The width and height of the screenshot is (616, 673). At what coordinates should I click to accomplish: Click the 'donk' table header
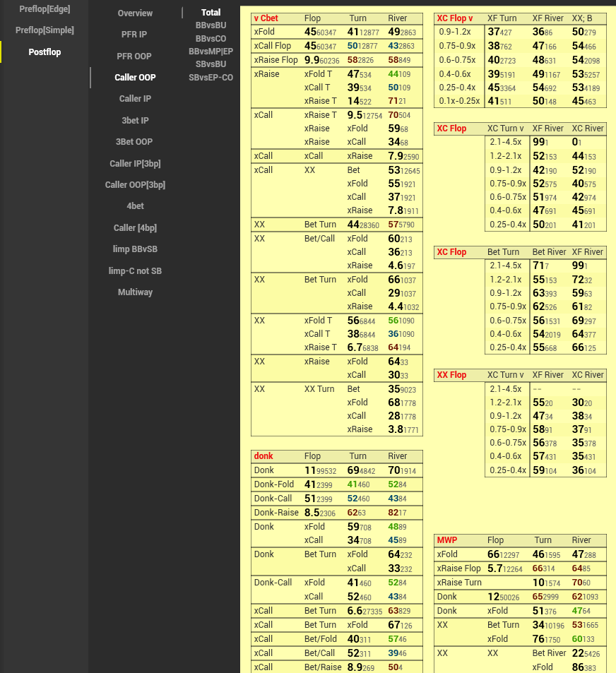(x=263, y=456)
